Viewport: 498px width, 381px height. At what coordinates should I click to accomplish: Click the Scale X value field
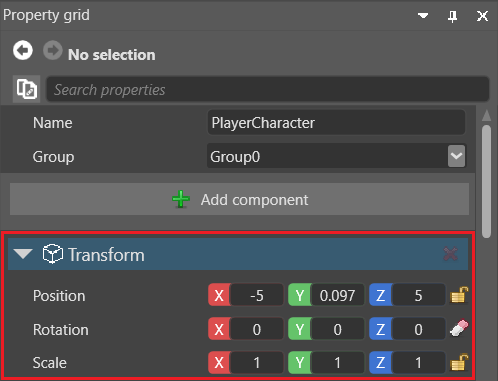[257, 362]
